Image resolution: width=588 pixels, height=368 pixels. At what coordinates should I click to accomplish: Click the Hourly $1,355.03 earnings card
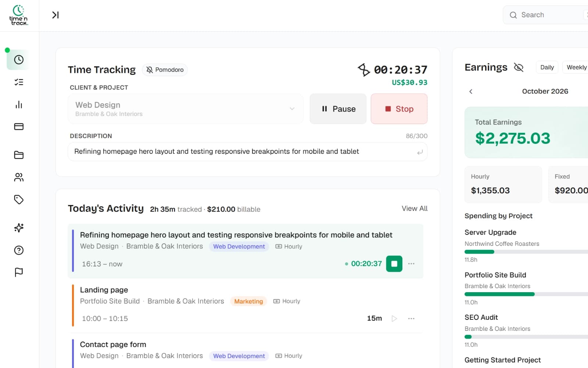(503, 184)
